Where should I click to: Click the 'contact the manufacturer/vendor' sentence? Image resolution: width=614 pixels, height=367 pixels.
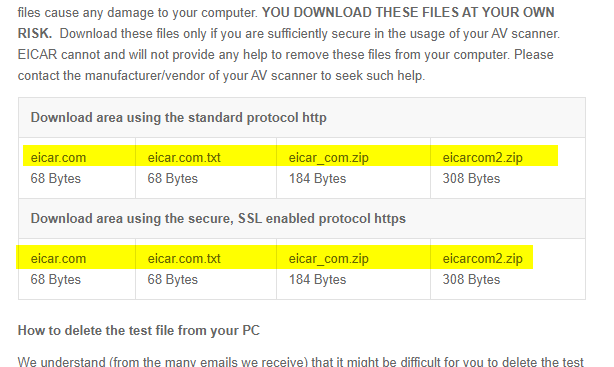click(221, 75)
